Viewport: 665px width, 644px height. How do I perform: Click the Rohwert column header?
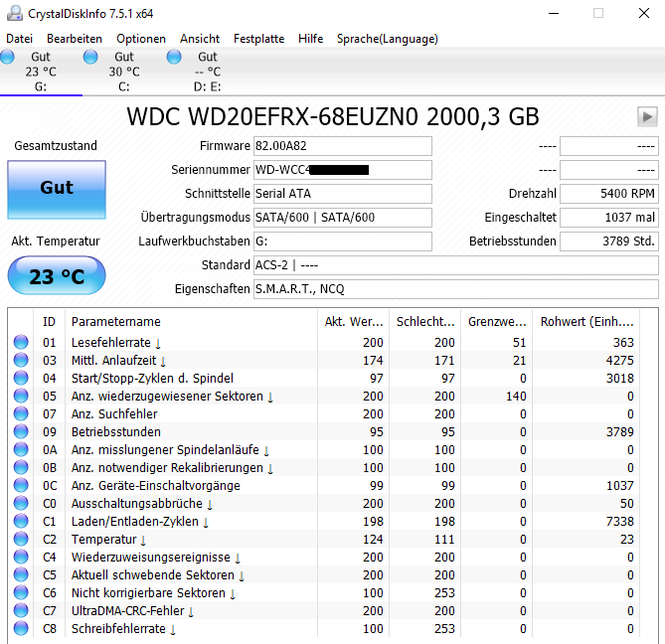click(x=586, y=322)
